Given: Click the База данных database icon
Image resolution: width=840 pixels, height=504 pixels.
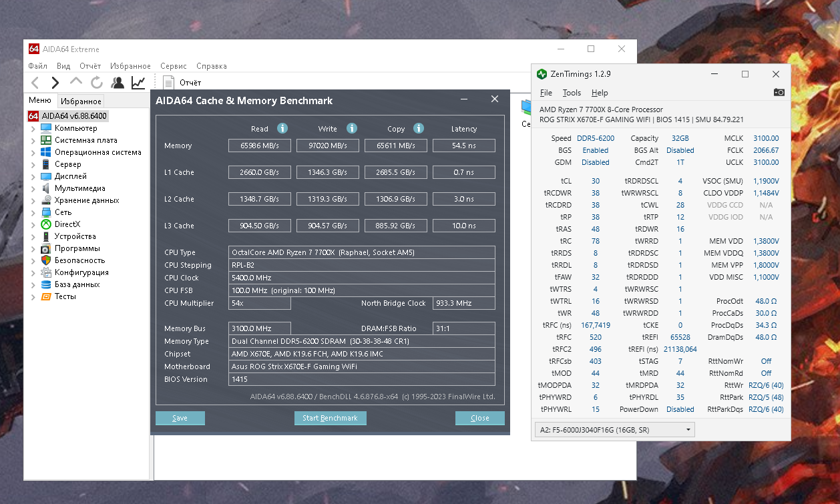Looking at the screenshot, I should pos(46,284).
